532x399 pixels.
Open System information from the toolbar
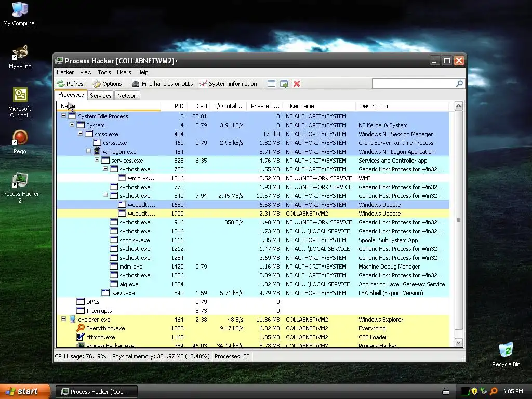coord(228,84)
